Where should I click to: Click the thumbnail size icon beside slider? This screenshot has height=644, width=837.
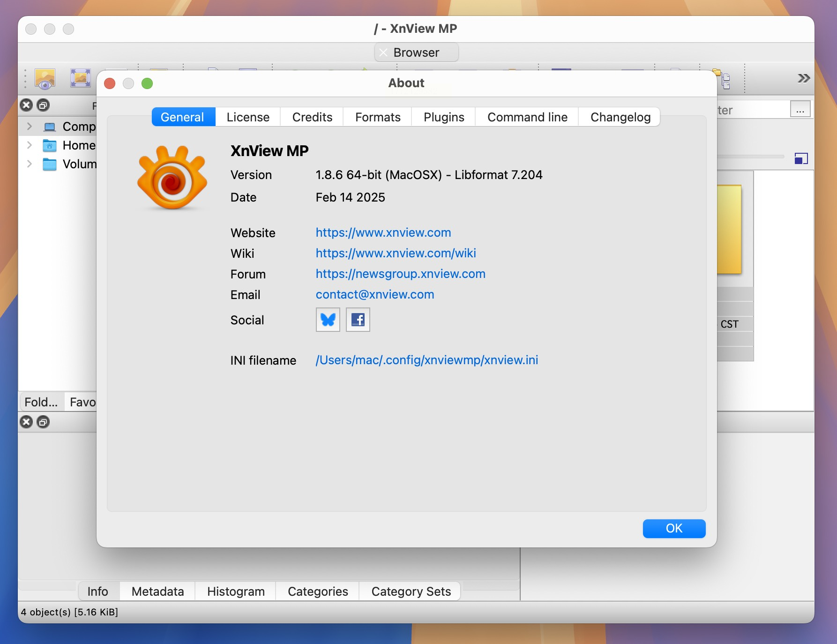coord(801,158)
